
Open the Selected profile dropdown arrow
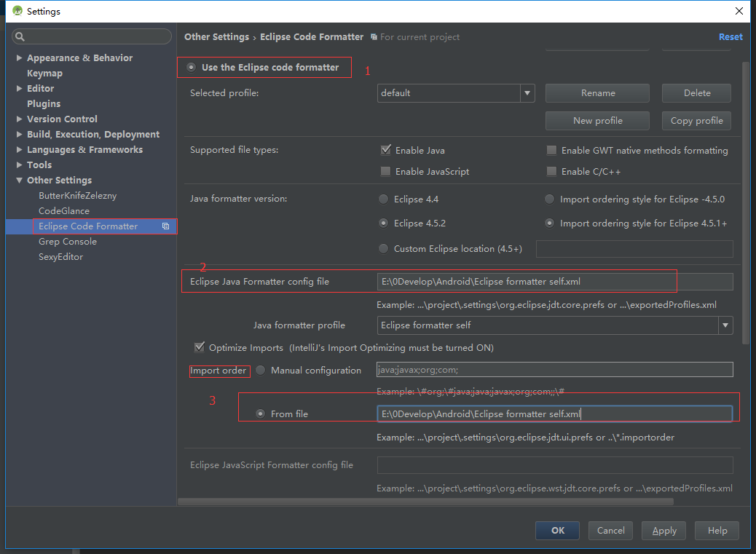pyautogui.click(x=527, y=93)
